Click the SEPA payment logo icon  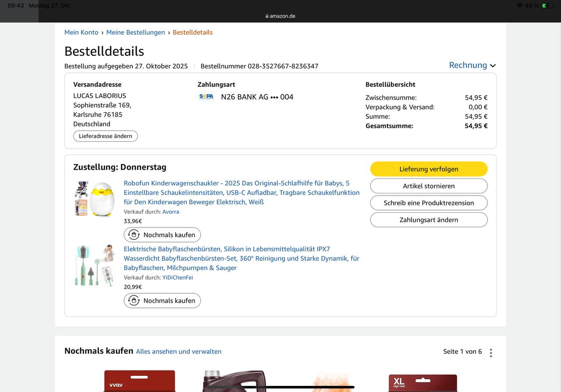(206, 97)
